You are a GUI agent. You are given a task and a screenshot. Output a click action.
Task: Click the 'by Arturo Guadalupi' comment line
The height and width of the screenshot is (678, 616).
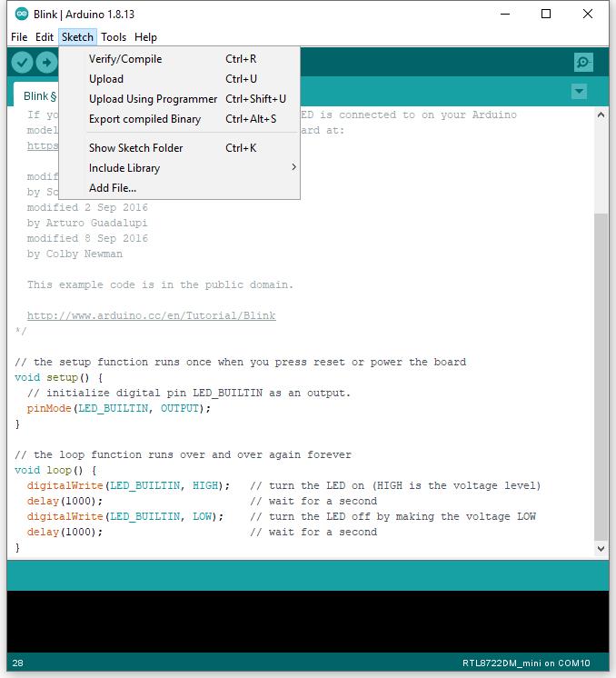click(x=87, y=223)
